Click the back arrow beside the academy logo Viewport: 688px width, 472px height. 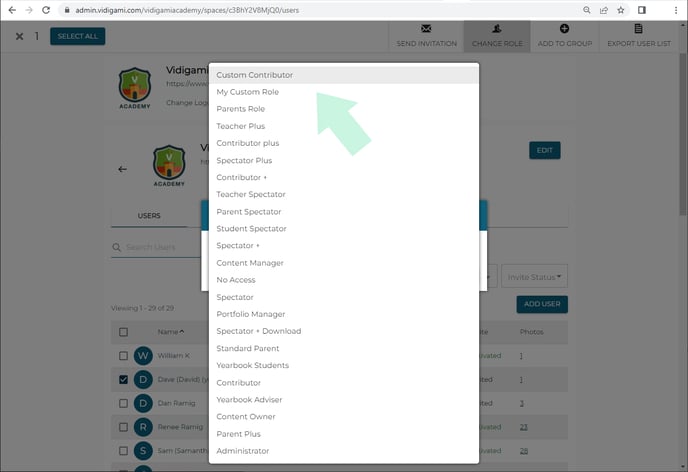pyautogui.click(x=122, y=169)
